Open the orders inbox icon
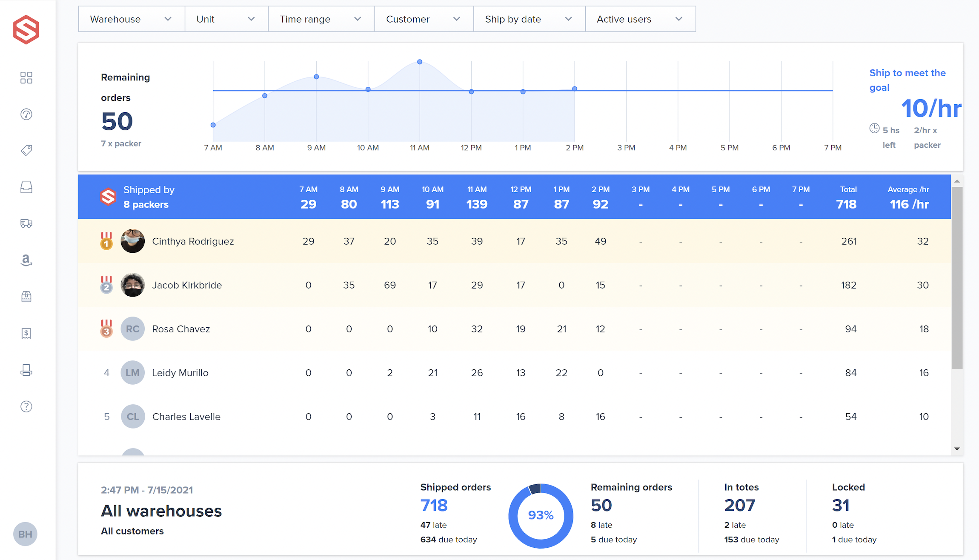The width and height of the screenshot is (979, 560). (26, 187)
